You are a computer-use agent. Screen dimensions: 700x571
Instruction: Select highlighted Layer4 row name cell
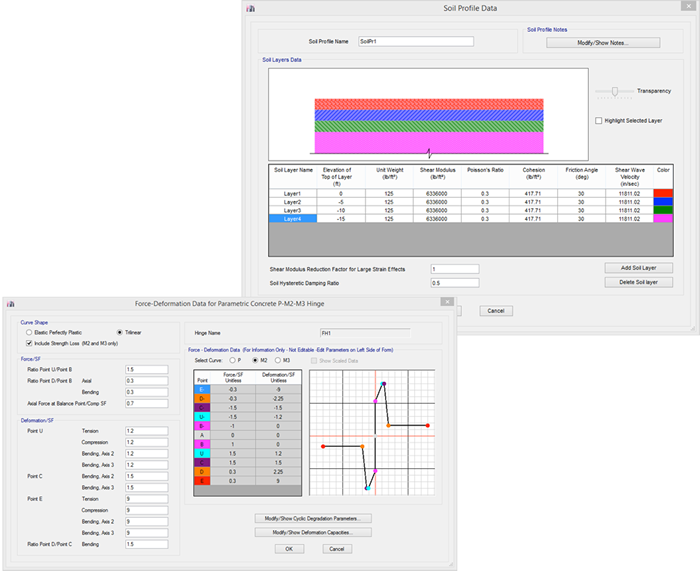point(293,219)
